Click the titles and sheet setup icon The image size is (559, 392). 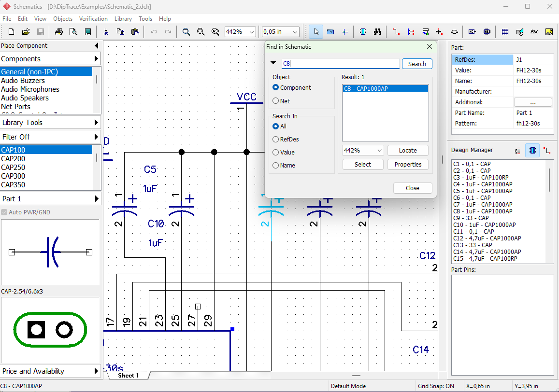(88, 32)
